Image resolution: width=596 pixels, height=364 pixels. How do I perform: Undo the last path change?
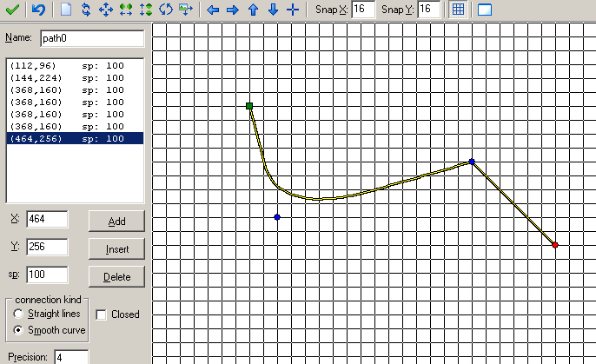pos(37,10)
